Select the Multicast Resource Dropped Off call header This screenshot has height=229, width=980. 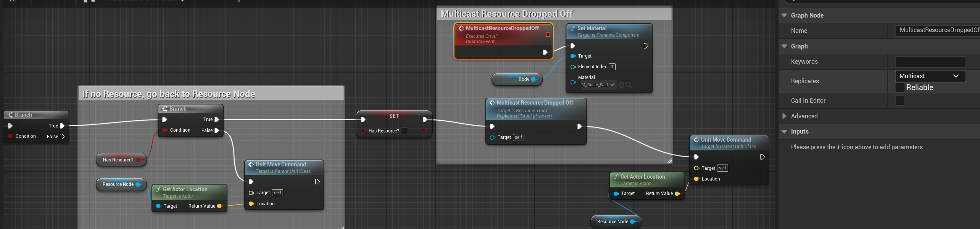[536, 109]
